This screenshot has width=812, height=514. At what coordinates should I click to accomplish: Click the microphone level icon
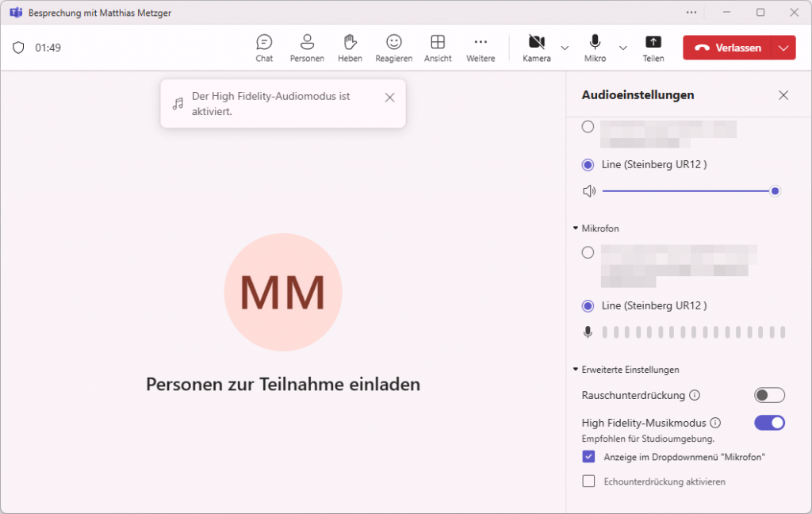pyautogui.click(x=588, y=332)
